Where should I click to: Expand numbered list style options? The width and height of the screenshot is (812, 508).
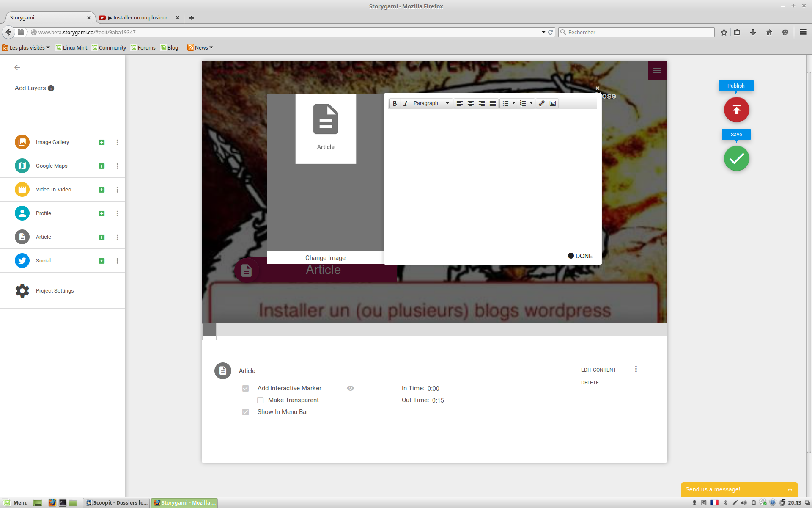531,103
